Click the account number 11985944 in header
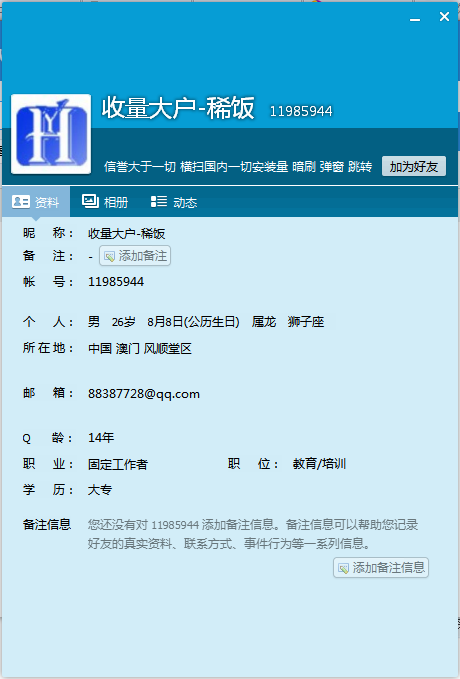The image size is (460, 679). point(301,112)
